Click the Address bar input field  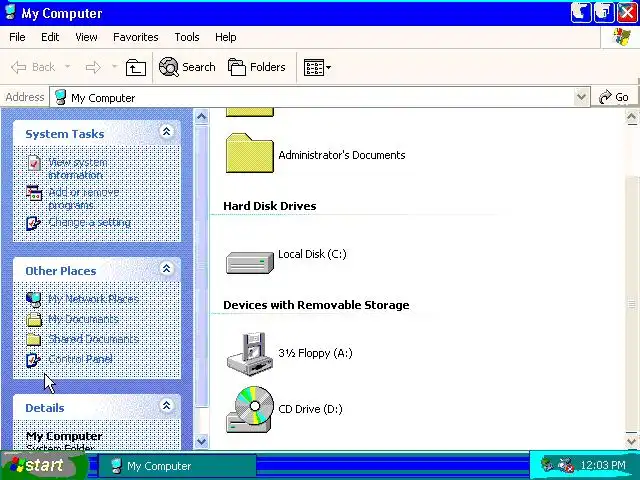(x=312, y=98)
